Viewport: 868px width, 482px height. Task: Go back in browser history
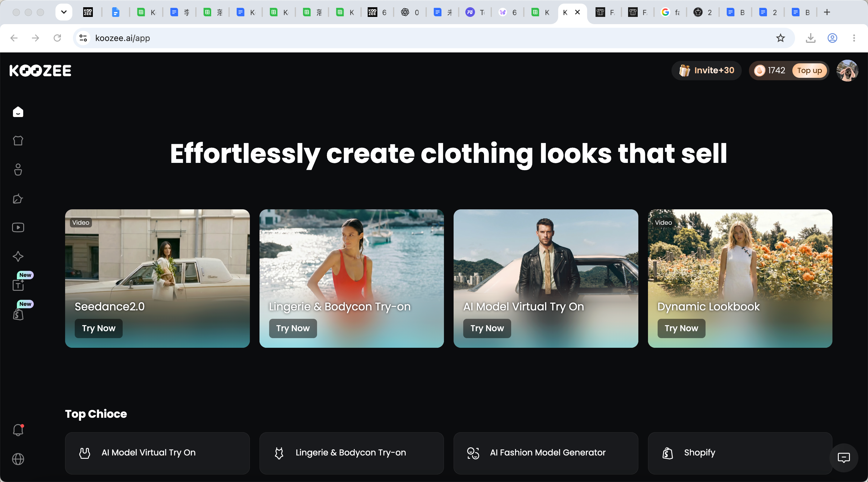pyautogui.click(x=14, y=38)
